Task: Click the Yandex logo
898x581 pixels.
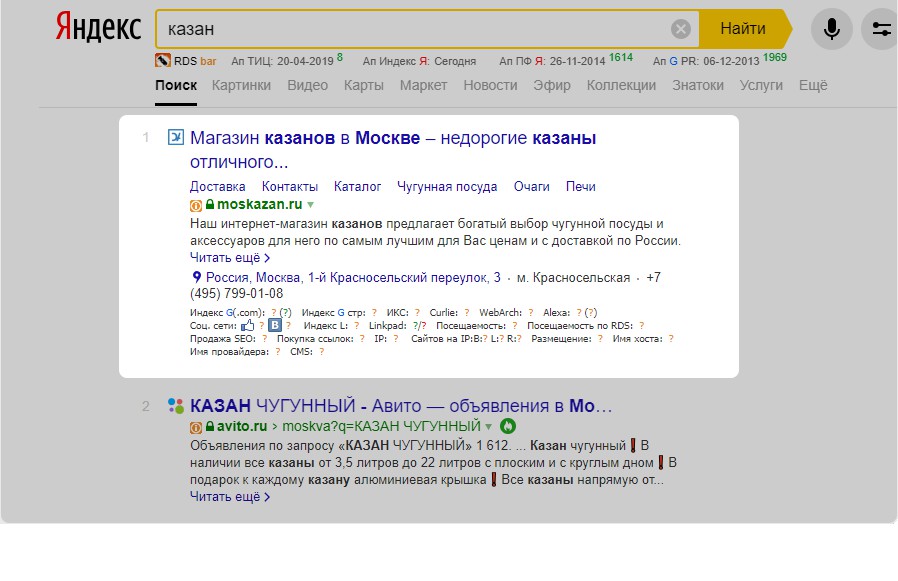Action: pyautogui.click(x=98, y=28)
